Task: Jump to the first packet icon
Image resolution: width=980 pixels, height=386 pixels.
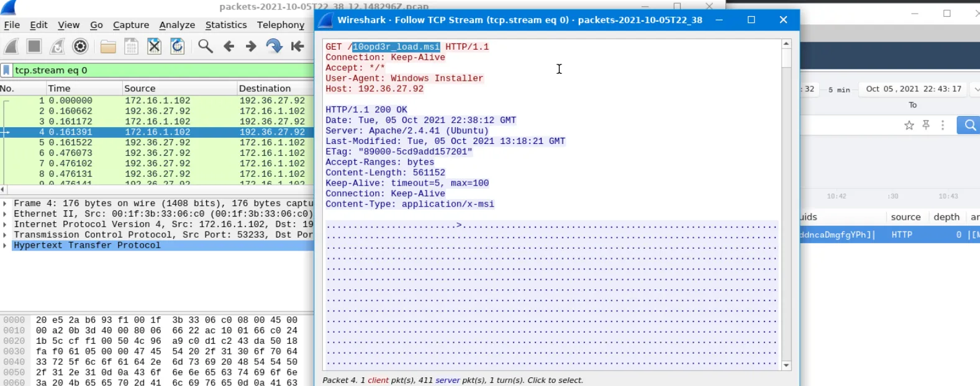Action: click(297, 47)
